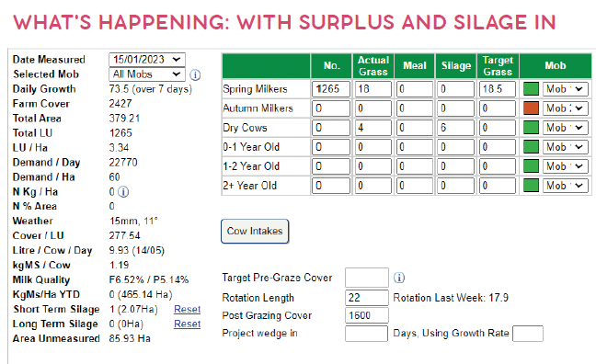
Task: Click info icon next to N Kg / Ha
Action: click(x=123, y=192)
